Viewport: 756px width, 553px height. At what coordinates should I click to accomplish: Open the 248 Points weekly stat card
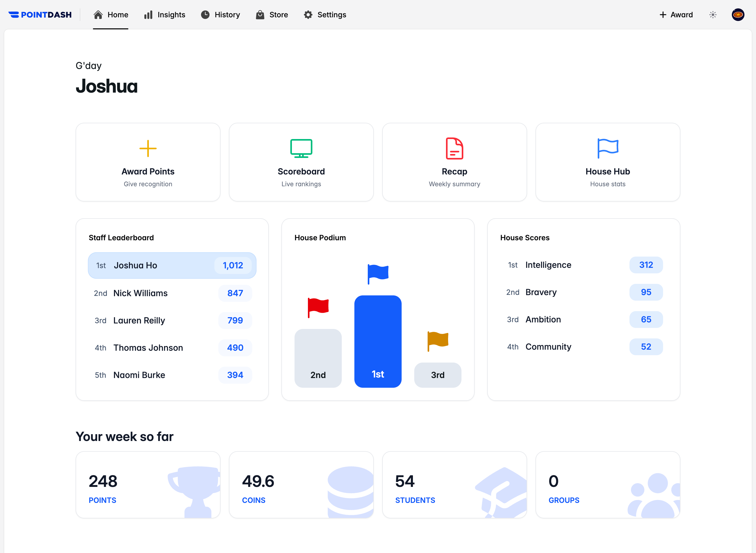click(148, 484)
